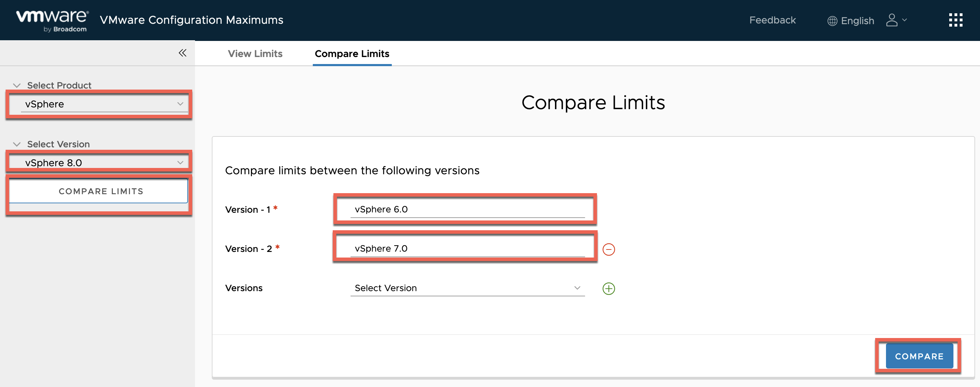980x387 pixels.
Task: Click the red asterisk next to Version - 1
Action: pyautogui.click(x=276, y=207)
